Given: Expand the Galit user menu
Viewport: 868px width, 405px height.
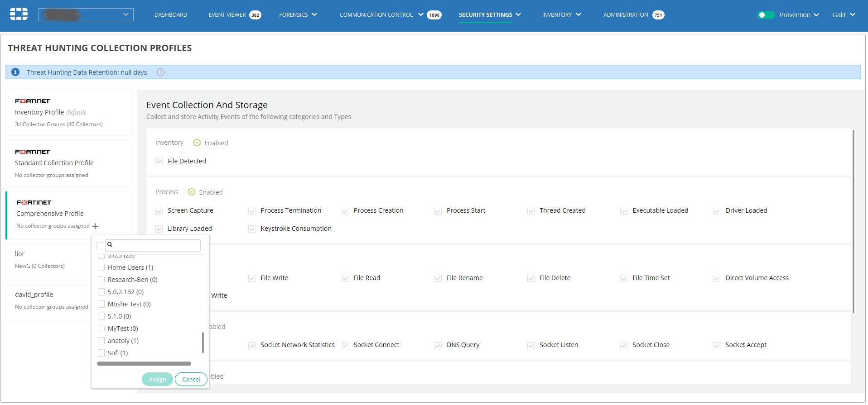Looking at the screenshot, I should (843, 15).
